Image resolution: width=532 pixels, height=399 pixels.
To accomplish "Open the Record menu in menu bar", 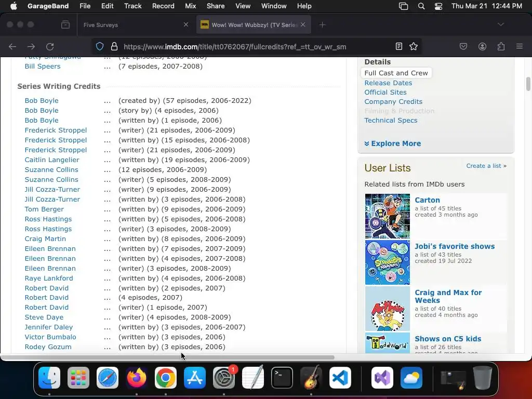I will [163, 6].
